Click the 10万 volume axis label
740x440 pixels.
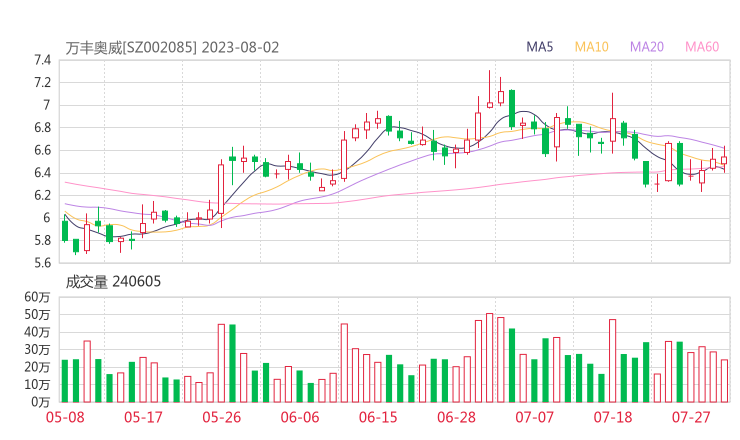coord(37,384)
